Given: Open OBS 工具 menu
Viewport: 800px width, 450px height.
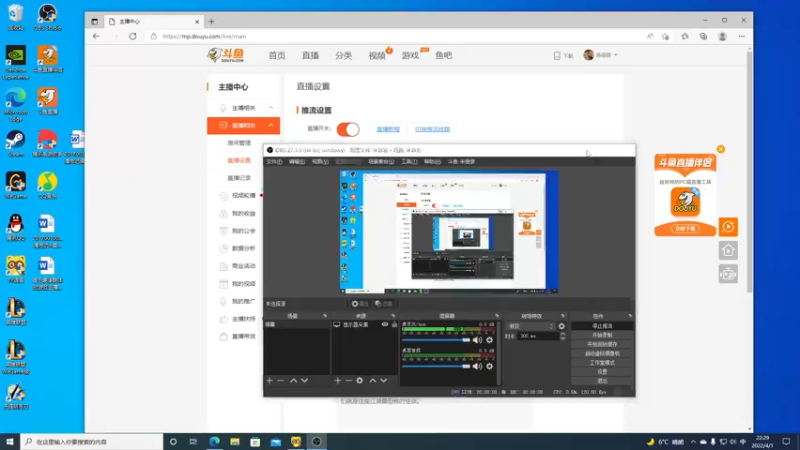Looking at the screenshot, I should click(409, 162).
